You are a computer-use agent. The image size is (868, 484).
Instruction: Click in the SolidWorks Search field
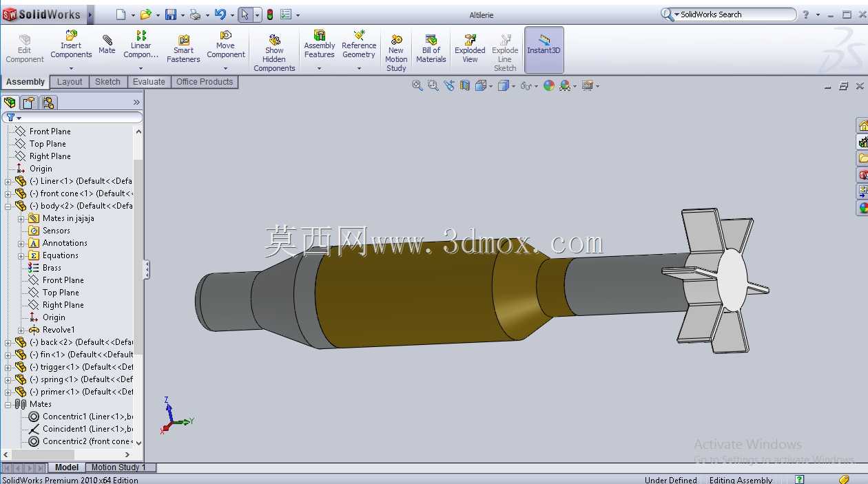point(736,14)
